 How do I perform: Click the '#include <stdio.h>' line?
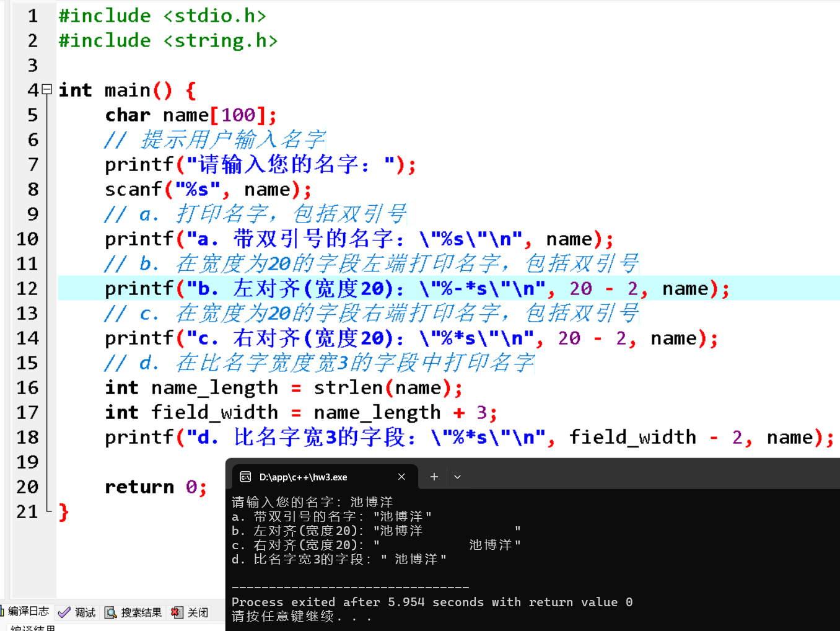[x=162, y=15]
